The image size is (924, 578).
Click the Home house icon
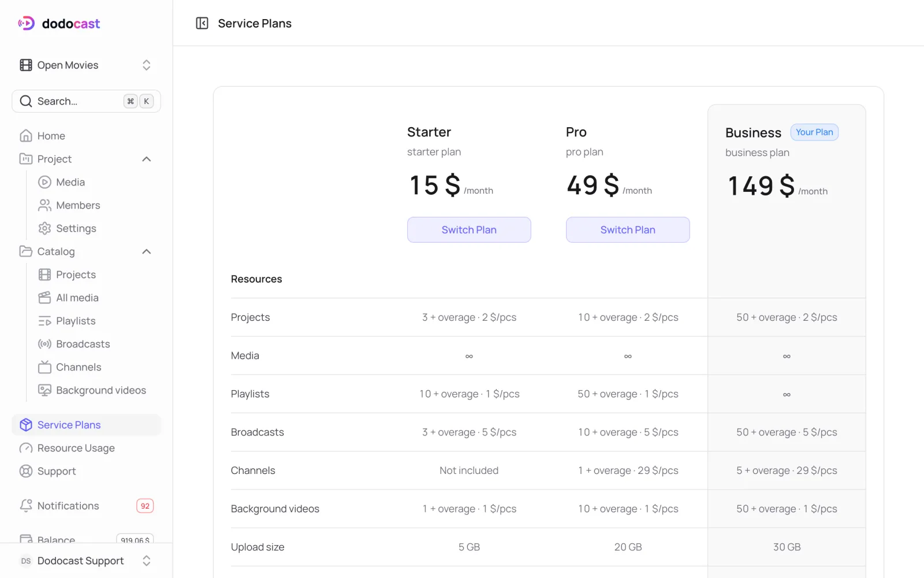(x=26, y=136)
